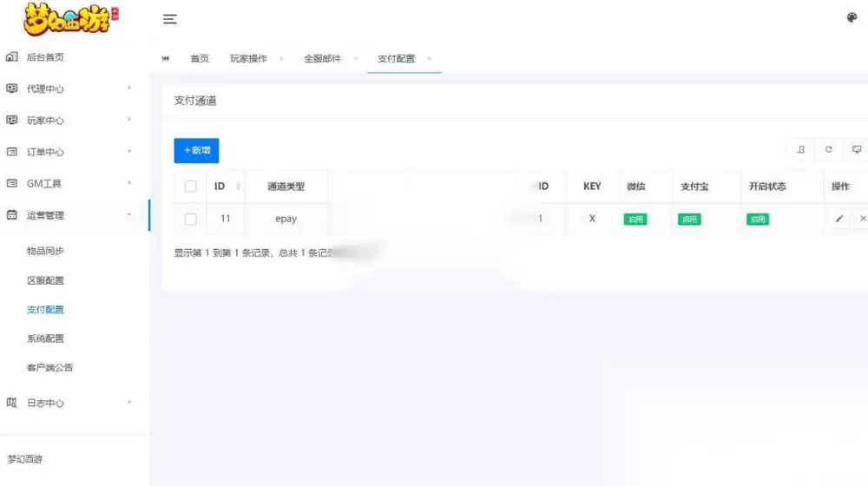Open 支付配置 submenu item
868x486 pixels.
coord(45,310)
